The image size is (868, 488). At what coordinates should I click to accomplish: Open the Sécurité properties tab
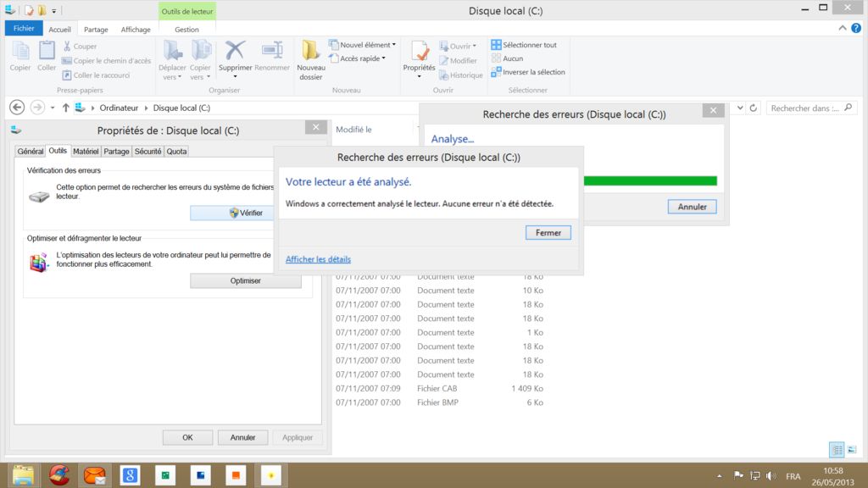click(x=147, y=152)
